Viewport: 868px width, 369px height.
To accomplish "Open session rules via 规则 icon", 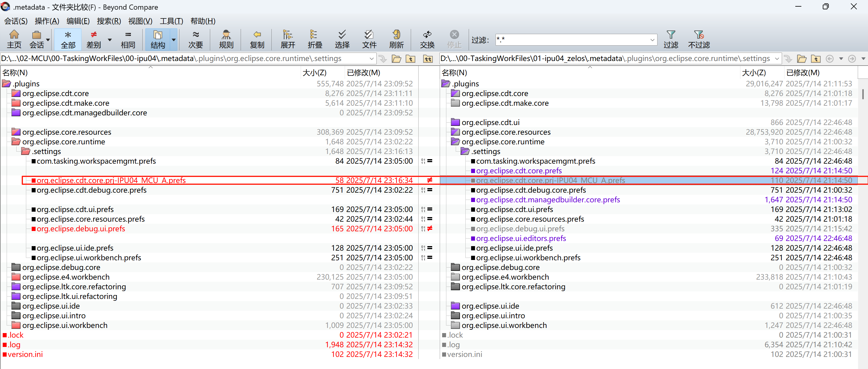I will (x=226, y=39).
